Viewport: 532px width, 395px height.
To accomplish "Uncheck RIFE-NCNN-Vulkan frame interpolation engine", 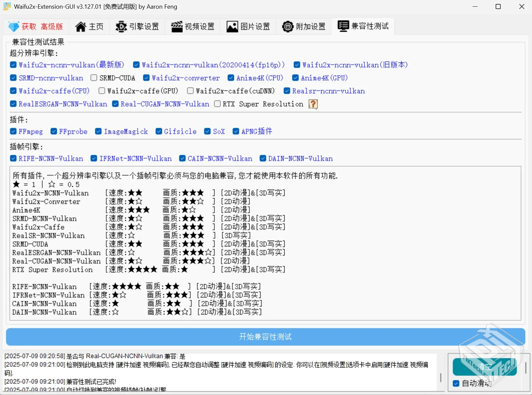I will tap(13, 158).
